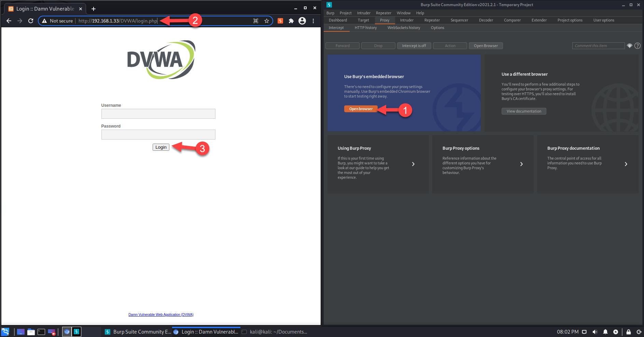Expand the Using Burp Proxy card chevron

pos(413,164)
